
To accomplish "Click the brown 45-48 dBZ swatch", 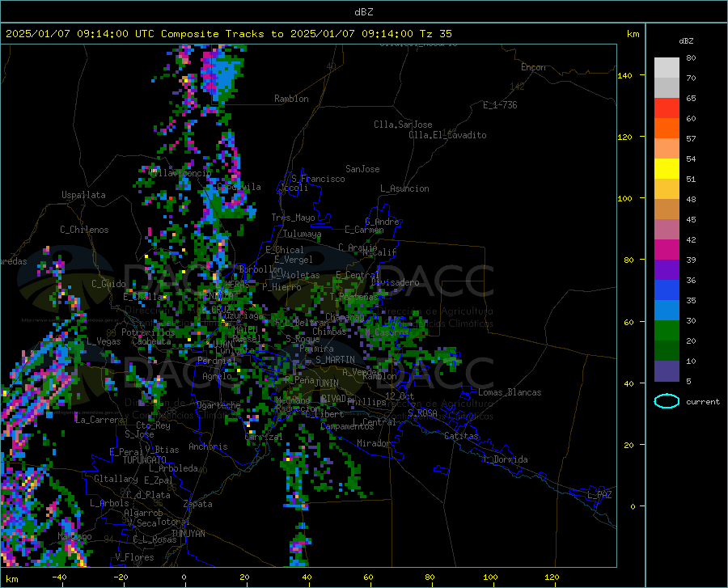I will 667,209.
